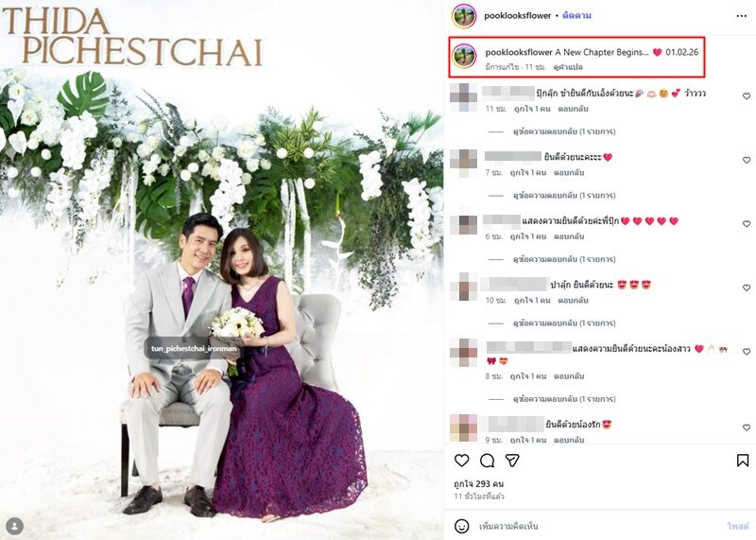Like the first comment with its heart

(x=747, y=96)
